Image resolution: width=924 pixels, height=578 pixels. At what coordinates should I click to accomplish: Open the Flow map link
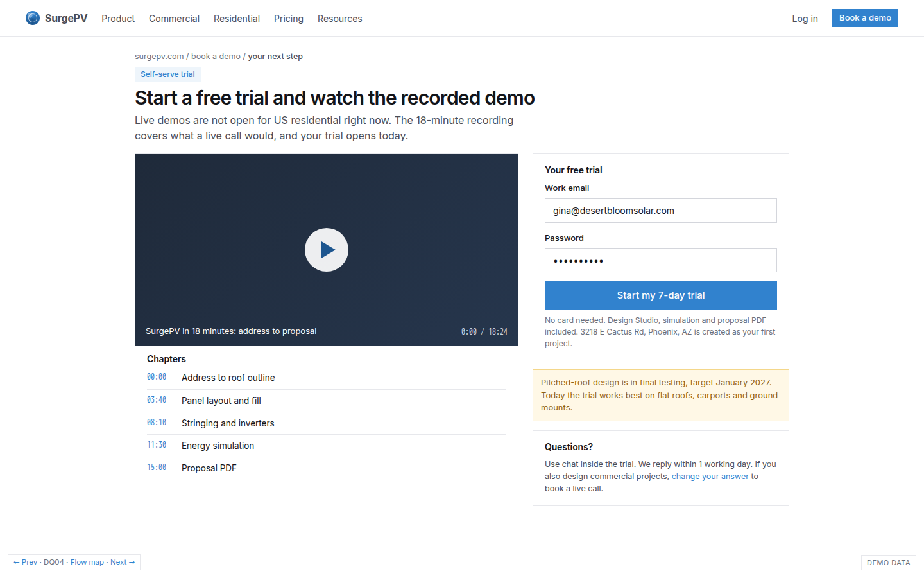click(x=87, y=562)
